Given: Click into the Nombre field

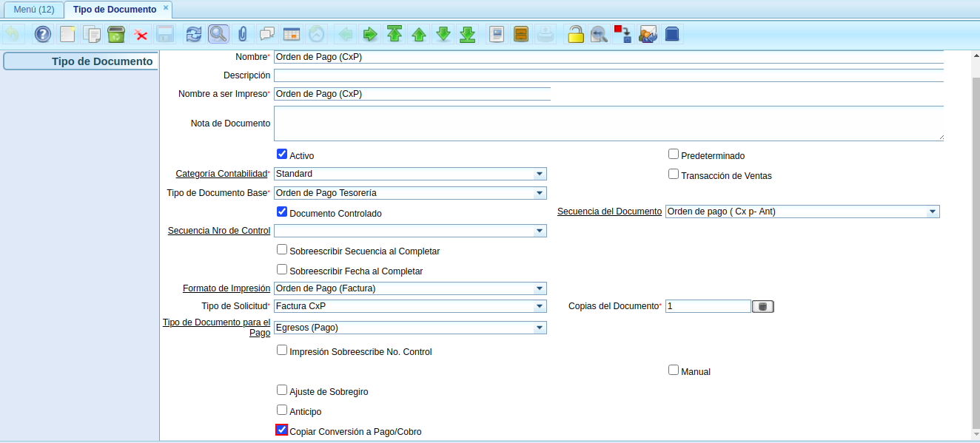Looking at the screenshot, I should 608,57.
